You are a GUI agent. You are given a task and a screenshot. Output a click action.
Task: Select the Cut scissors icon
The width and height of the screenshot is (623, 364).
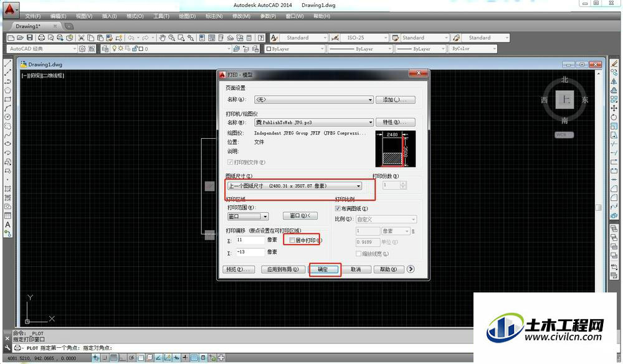(82, 38)
